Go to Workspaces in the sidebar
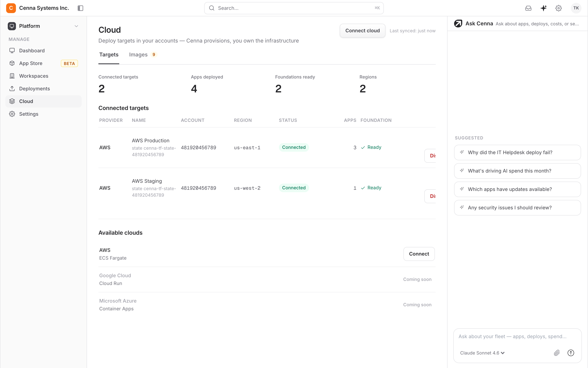The width and height of the screenshot is (588, 368). coord(43,76)
